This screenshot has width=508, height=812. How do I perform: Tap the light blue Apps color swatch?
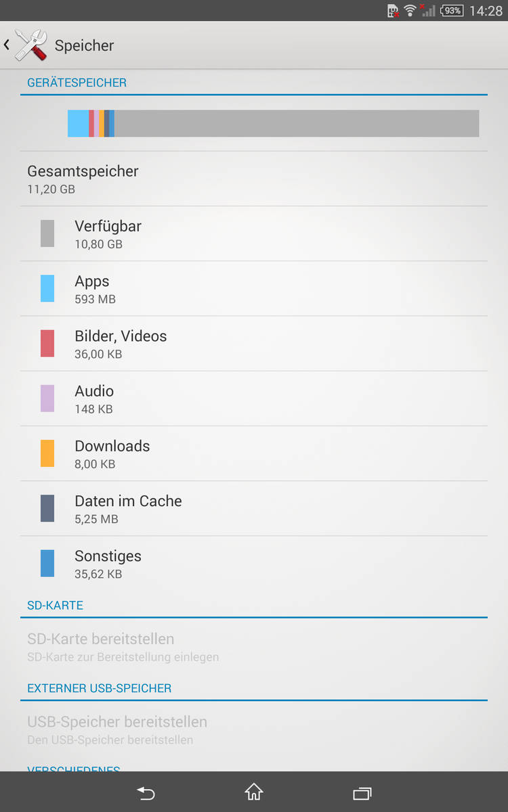47,288
